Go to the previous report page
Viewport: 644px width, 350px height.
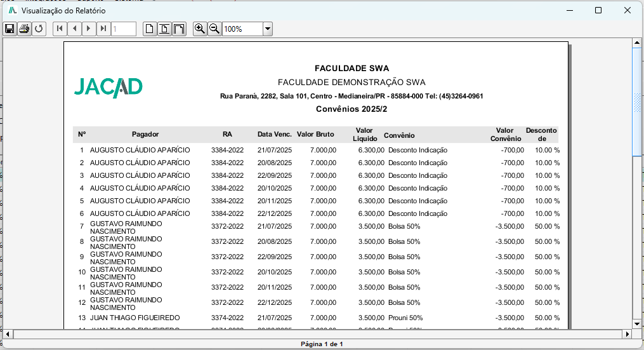pyautogui.click(x=74, y=29)
